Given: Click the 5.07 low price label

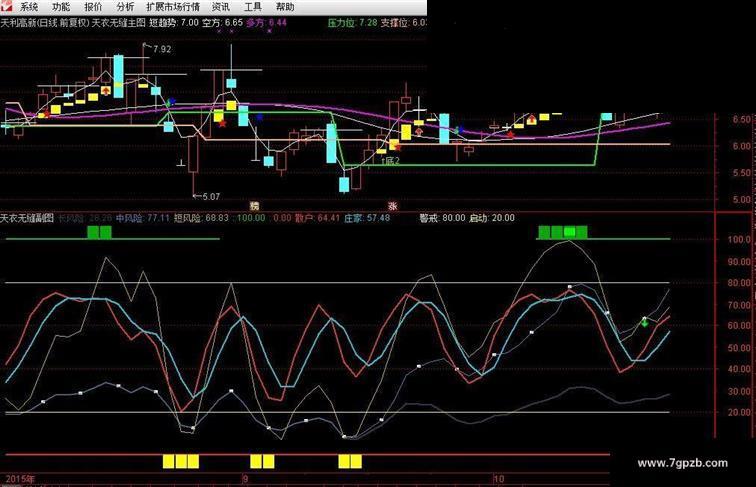Looking at the screenshot, I should [211, 197].
